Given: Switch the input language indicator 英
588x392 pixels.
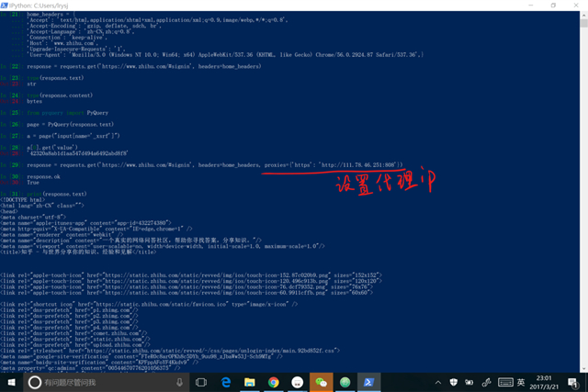Looking at the screenshot, I should pyautogui.click(x=521, y=382).
